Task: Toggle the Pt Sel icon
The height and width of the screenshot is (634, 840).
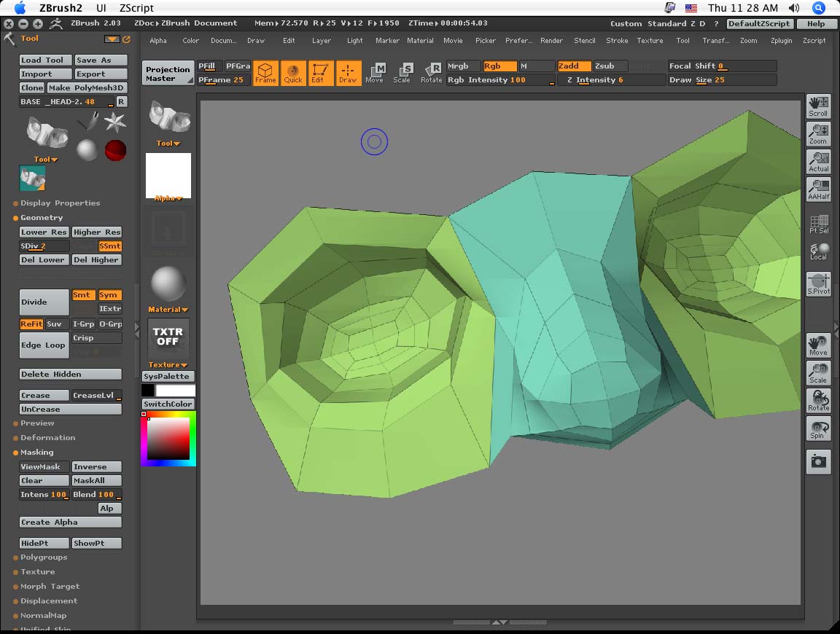Action: [819, 224]
